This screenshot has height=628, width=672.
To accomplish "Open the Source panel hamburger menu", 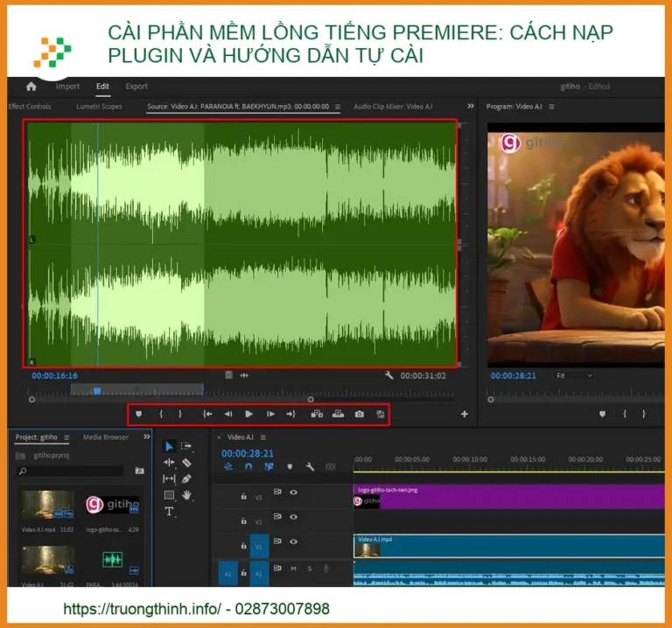I will click(338, 106).
